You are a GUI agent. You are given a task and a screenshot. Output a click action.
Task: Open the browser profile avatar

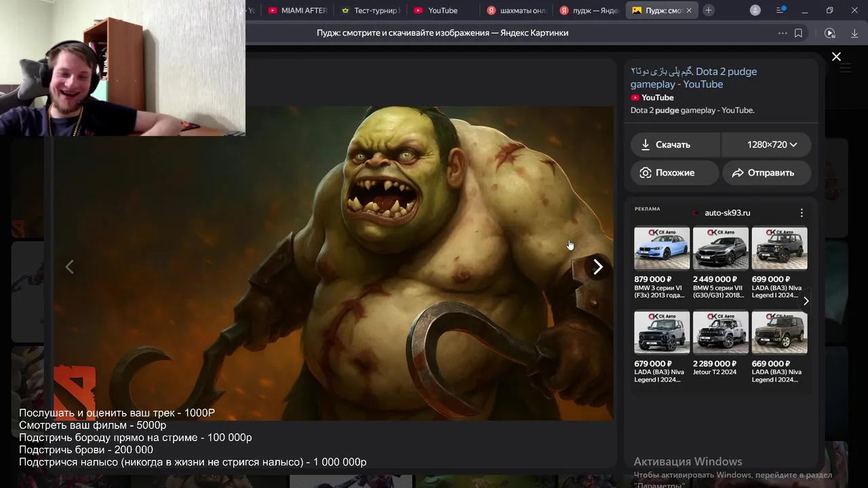click(x=755, y=10)
